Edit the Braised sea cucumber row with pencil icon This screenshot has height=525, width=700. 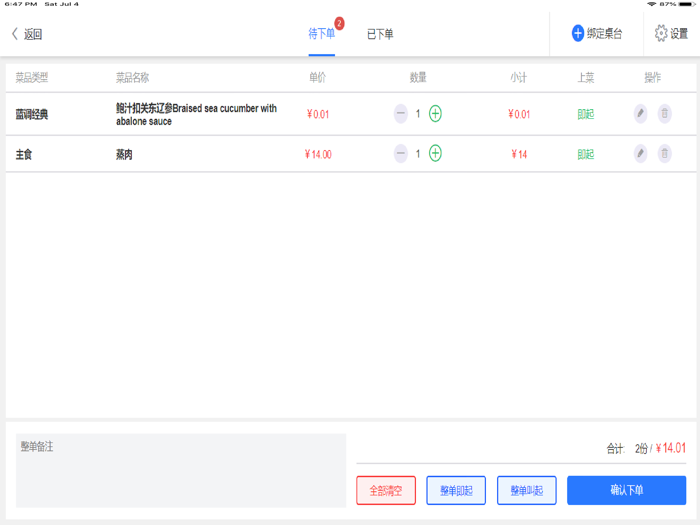640,113
